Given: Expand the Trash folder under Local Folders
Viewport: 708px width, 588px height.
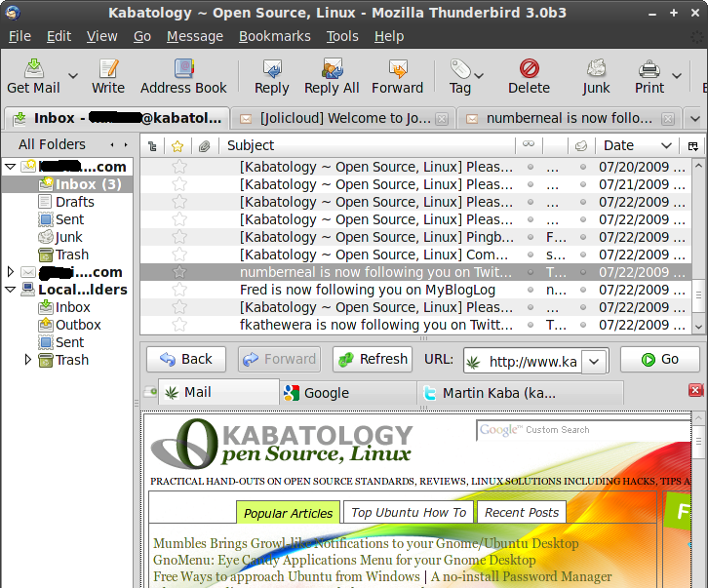Looking at the screenshot, I should [x=28, y=360].
